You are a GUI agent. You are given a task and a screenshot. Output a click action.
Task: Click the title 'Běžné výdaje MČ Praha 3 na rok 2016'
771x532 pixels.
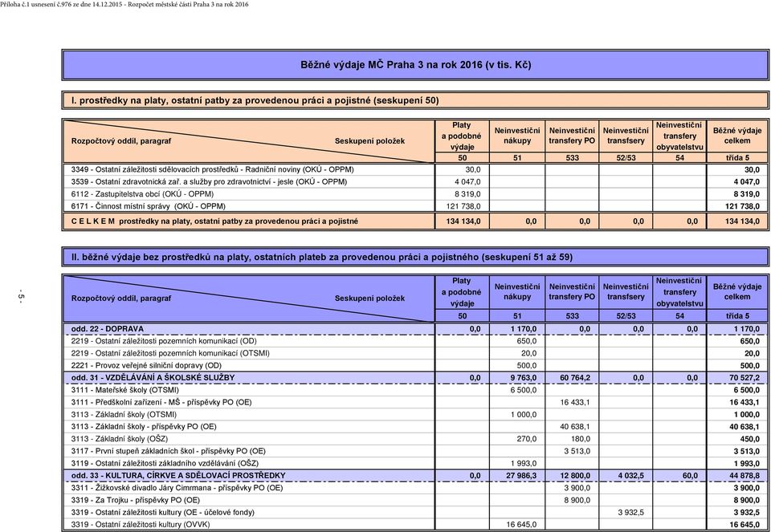(x=415, y=65)
